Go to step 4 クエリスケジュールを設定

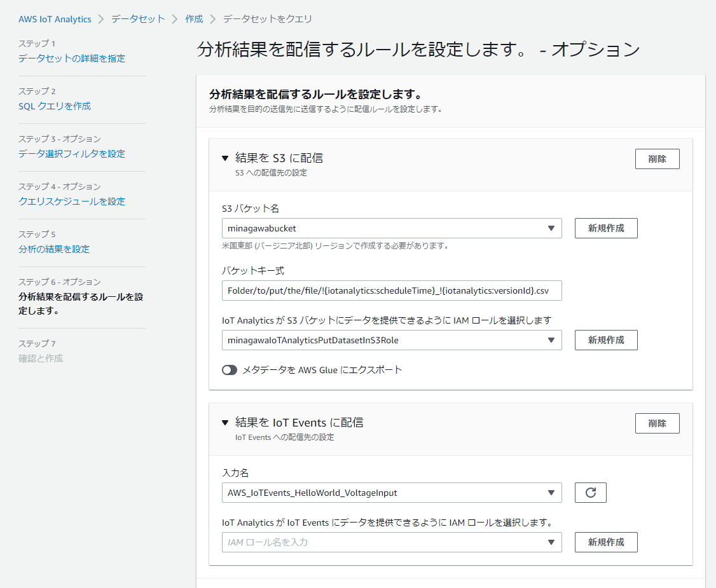point(72,202)
